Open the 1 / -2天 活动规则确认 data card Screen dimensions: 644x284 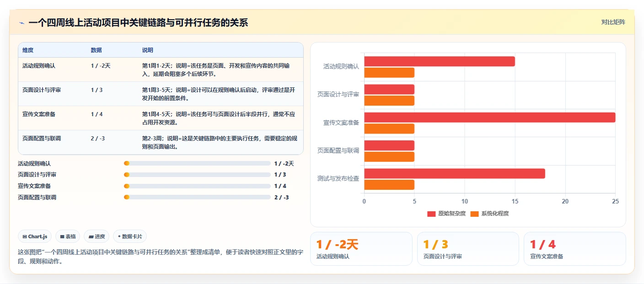coord(361,249)
